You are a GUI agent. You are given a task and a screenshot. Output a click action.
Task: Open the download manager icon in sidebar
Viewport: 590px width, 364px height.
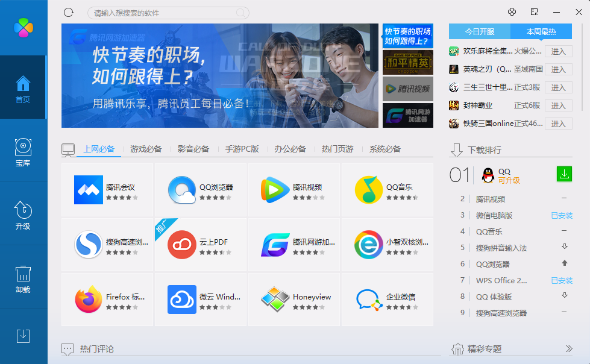pos(23,336)
